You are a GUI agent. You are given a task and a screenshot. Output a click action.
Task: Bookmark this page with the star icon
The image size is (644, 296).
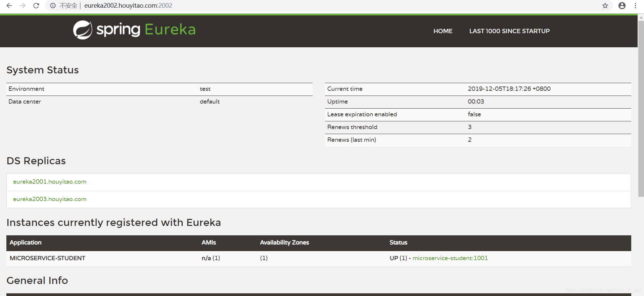605,6
